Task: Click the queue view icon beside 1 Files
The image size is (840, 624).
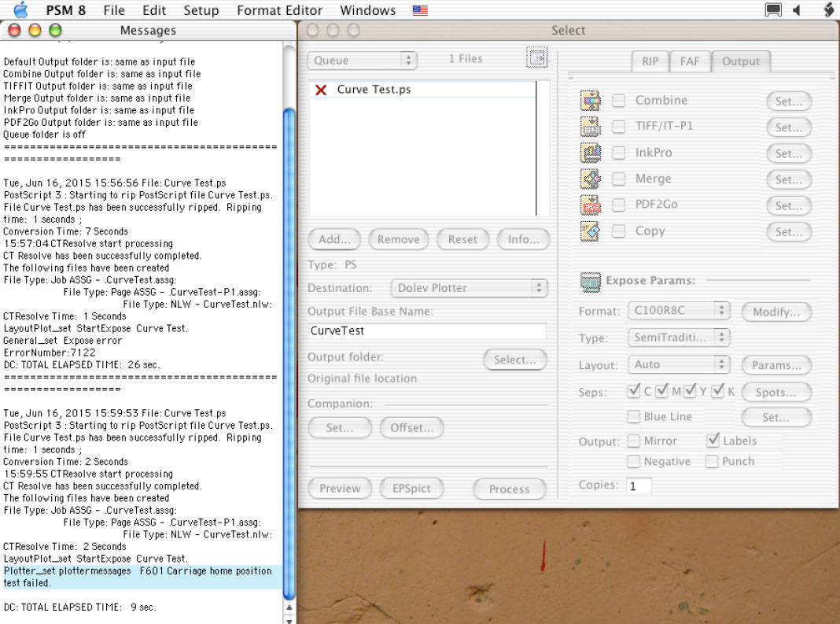Action: pos(536,57)
